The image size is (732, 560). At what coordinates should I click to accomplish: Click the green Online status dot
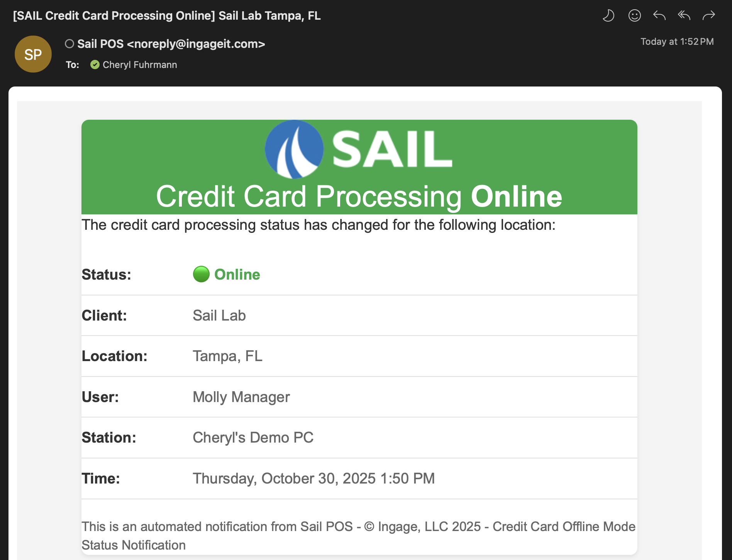coord(201,275)
